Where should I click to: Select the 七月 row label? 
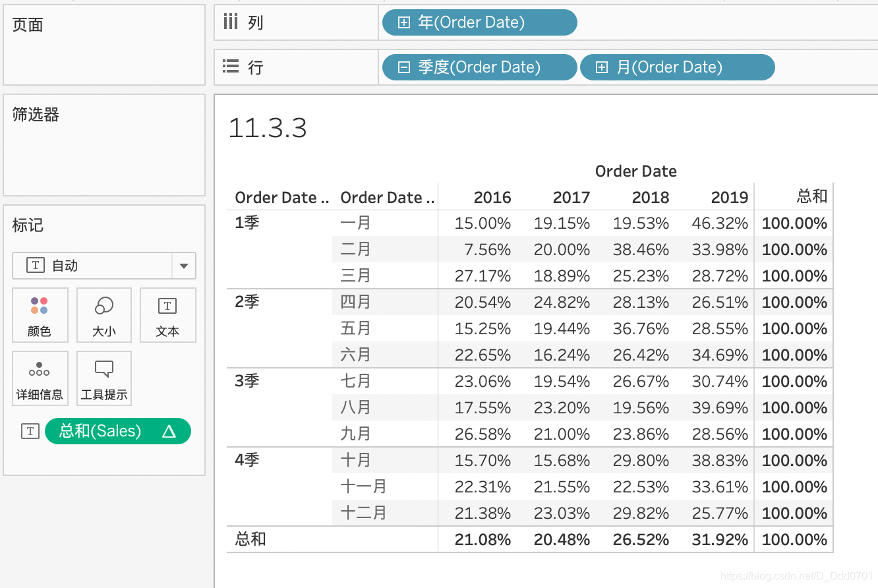tap(355, 381)
